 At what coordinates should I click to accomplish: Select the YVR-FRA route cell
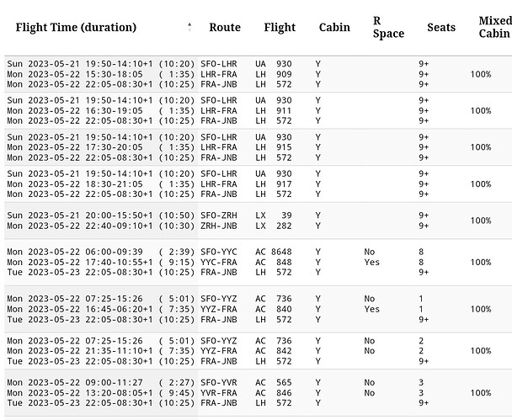[x=223, y=392]
